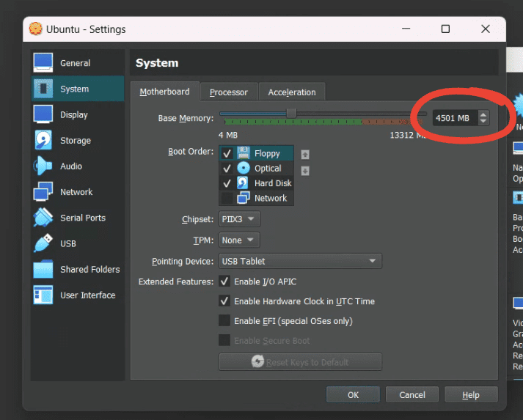Click the System label in sidebar
This screenshot has width=523, height=420.
pos(74,89)
